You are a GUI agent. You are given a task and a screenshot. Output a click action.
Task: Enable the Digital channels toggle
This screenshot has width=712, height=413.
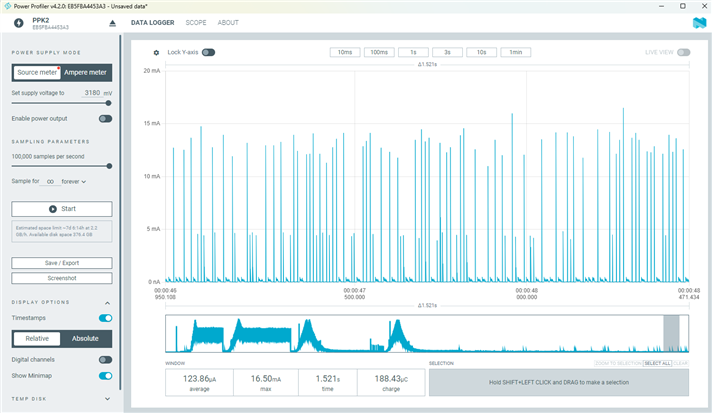105,359
